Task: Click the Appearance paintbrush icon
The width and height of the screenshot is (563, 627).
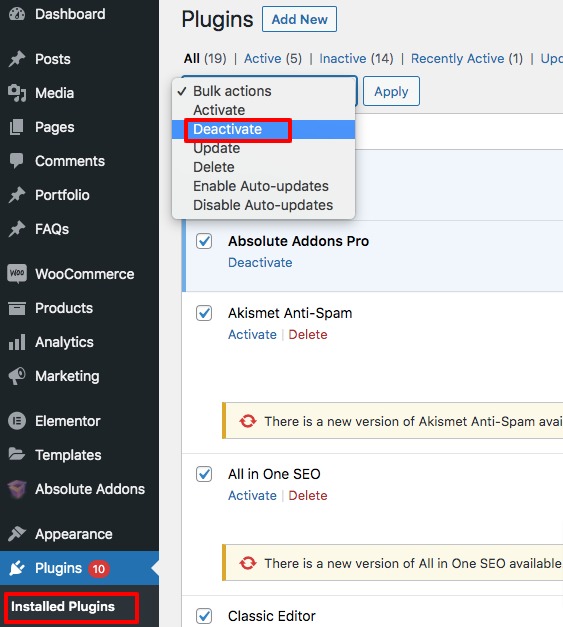Action: pyautogui.click(x=17, y=534)
